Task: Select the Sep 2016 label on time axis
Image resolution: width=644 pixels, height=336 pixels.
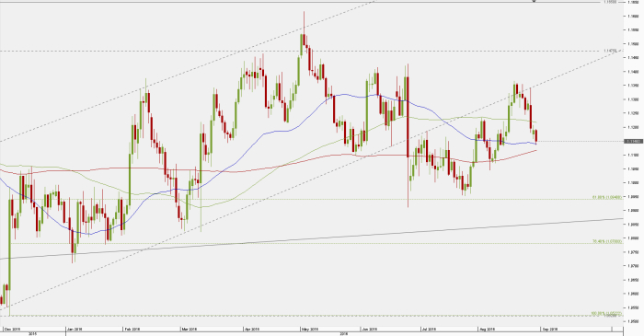Action: click(550, 329)
